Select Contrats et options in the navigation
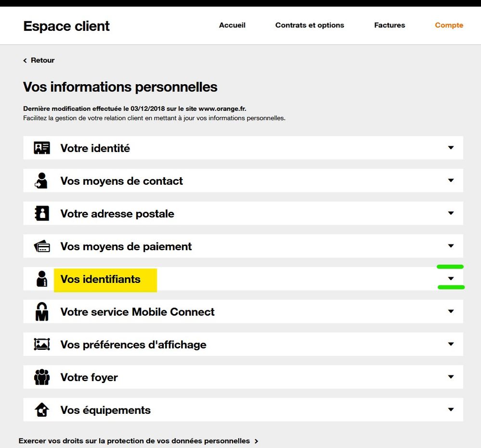This screenshot has height=448, width=481. coord(310,25)
